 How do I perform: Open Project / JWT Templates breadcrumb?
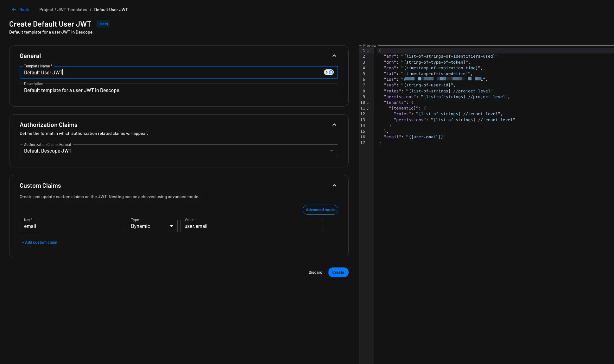[x=63, y=9]
